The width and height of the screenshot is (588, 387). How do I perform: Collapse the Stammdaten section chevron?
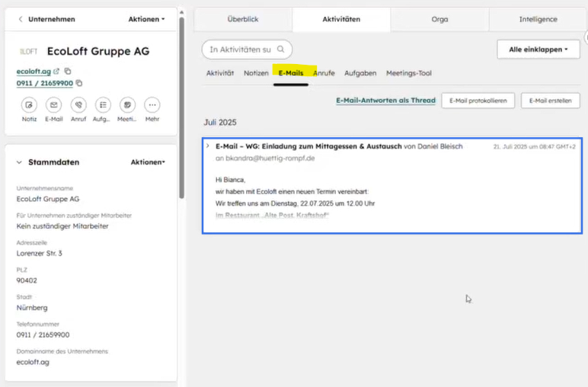(x=19, y=162)
